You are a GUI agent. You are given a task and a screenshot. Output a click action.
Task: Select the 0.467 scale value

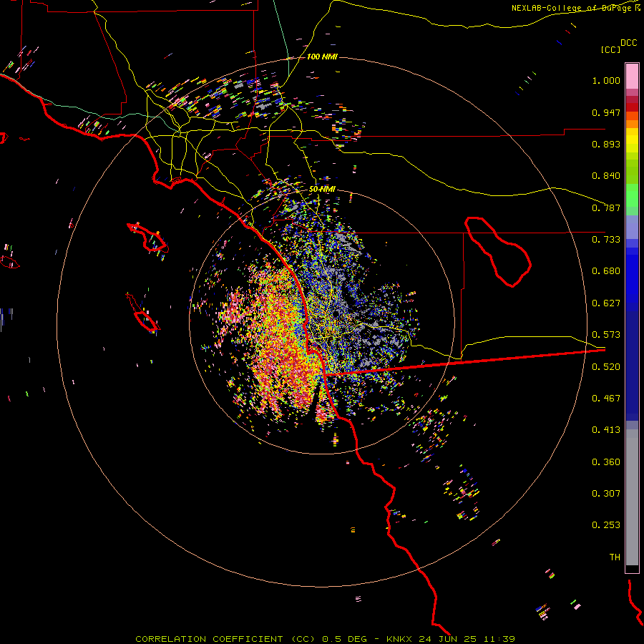pos(606,399)
